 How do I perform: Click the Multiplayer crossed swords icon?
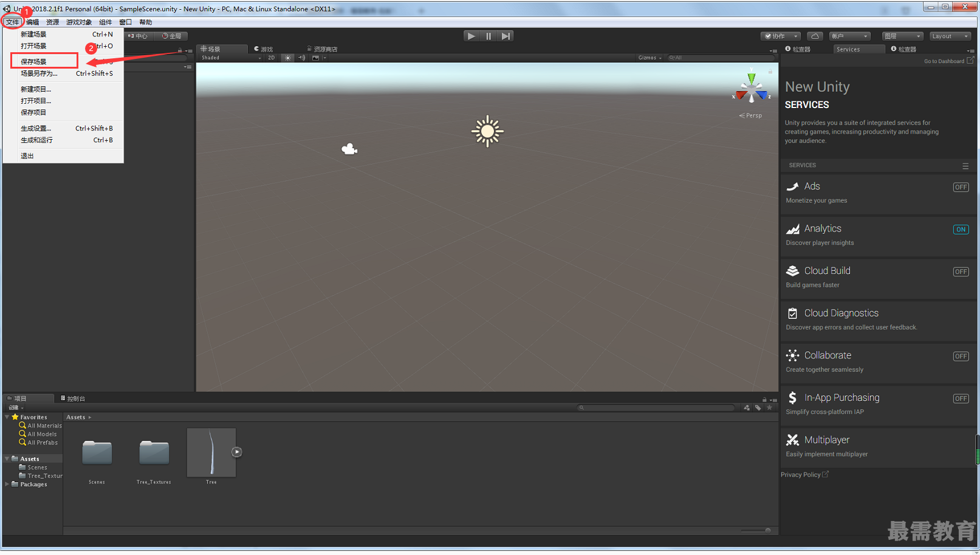(792, 440)
